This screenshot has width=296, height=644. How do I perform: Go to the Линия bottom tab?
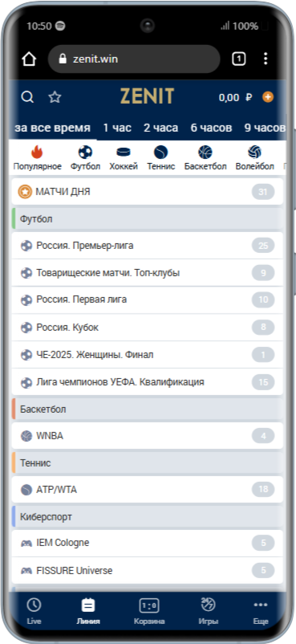pyautogui.click(x=88, y=611)
